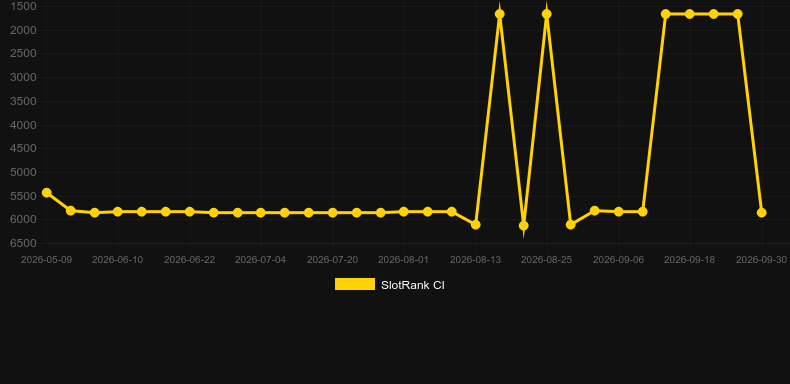Click the line marker for 2026-08-01
The image size is (790, 384).
(x=404, y=212)
